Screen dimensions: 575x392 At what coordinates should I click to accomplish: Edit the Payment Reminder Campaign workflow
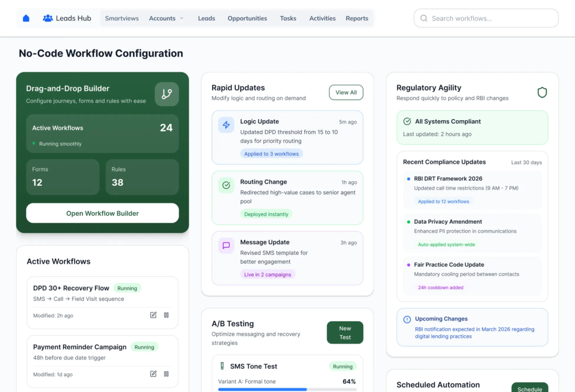pyautogui.click(x=153, y=374)
